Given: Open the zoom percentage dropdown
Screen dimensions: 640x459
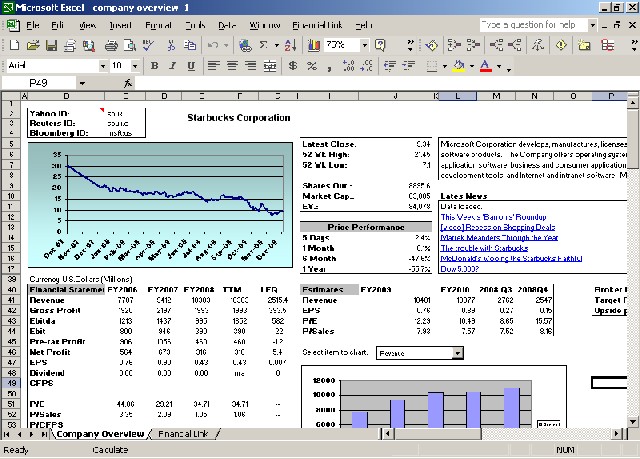Looking at the screenshot, I should pyautogui.click(x=367, y=45).
